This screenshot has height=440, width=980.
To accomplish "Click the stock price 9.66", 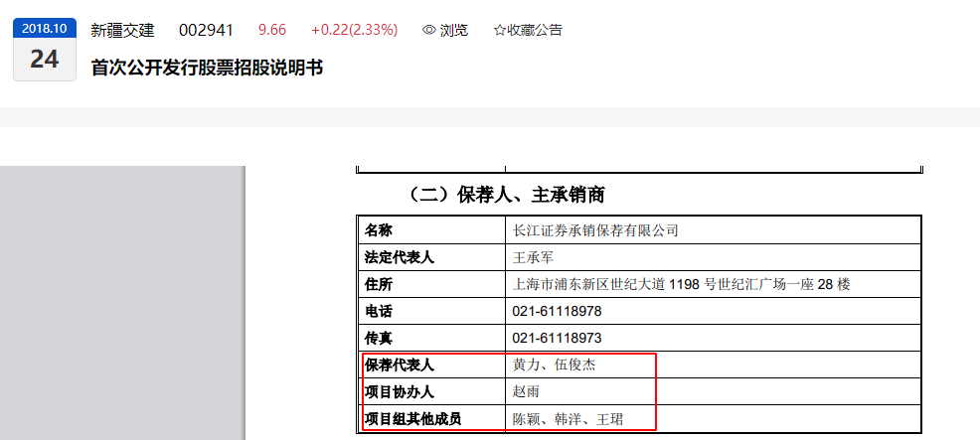I will (x=272, y=30).
